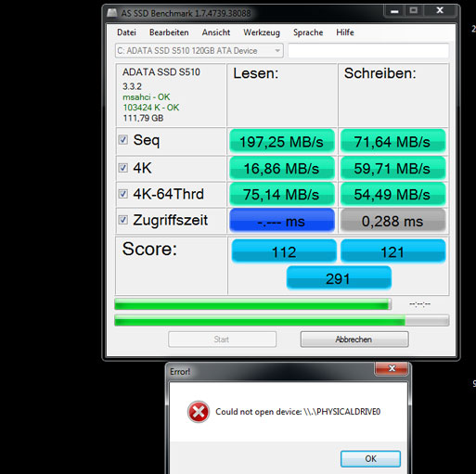The width and height of the screenshot is (476, 474).
Task: Click the empty text field beside drive selector
Action: point(368,51)
